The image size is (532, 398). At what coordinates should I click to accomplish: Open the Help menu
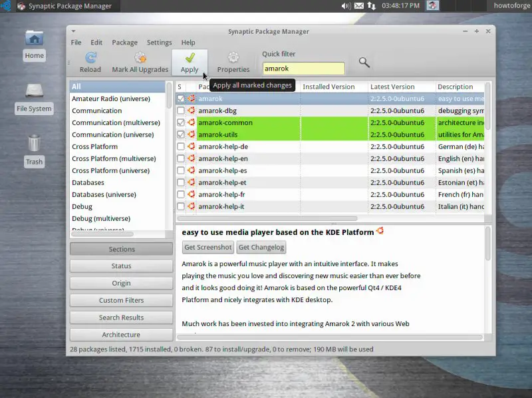[188, 43]
